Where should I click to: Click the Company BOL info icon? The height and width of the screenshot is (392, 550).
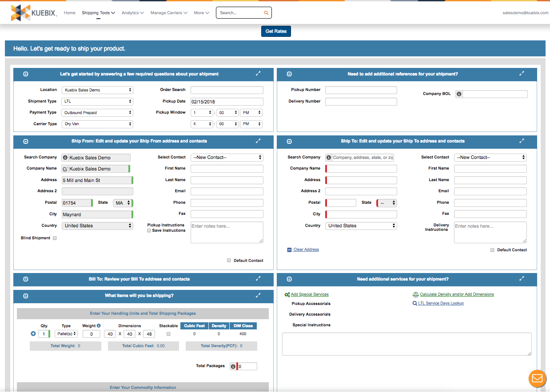click(459, 94)
